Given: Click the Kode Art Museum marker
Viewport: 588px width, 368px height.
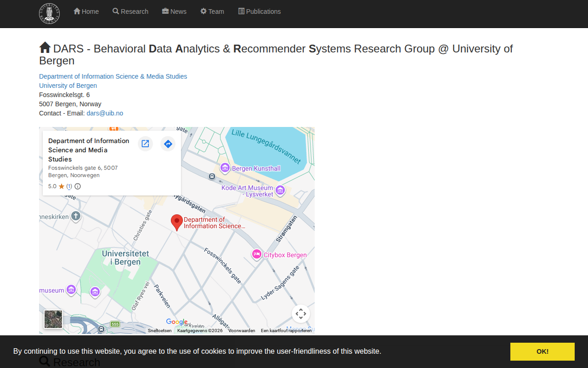Looking at the screenshot, I should pyautogui.click(x=280, y=190).
